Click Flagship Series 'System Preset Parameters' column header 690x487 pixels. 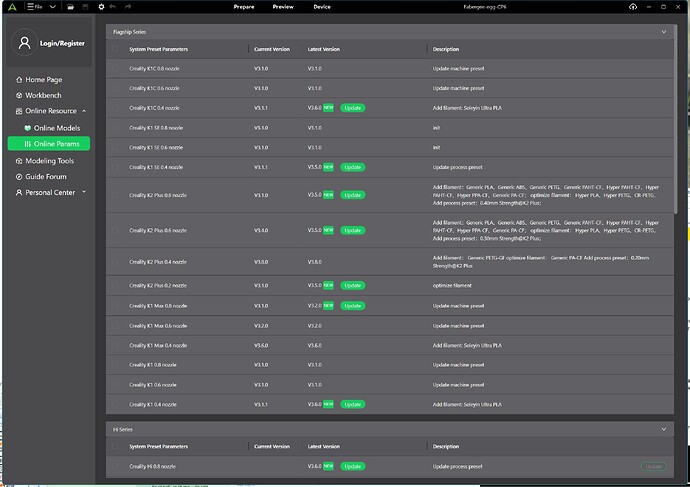pos(158,49)
